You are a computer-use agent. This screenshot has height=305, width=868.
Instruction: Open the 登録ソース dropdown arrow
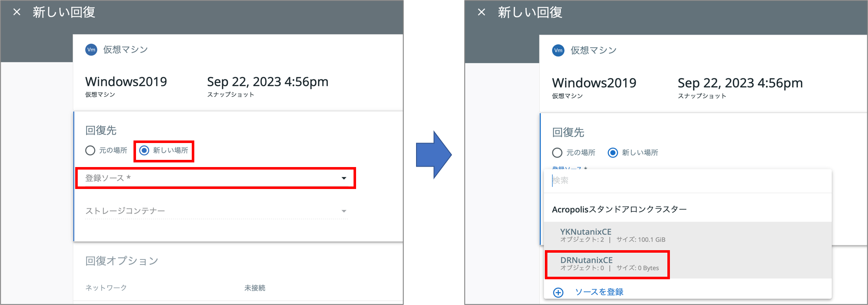(x=344, y=178)
